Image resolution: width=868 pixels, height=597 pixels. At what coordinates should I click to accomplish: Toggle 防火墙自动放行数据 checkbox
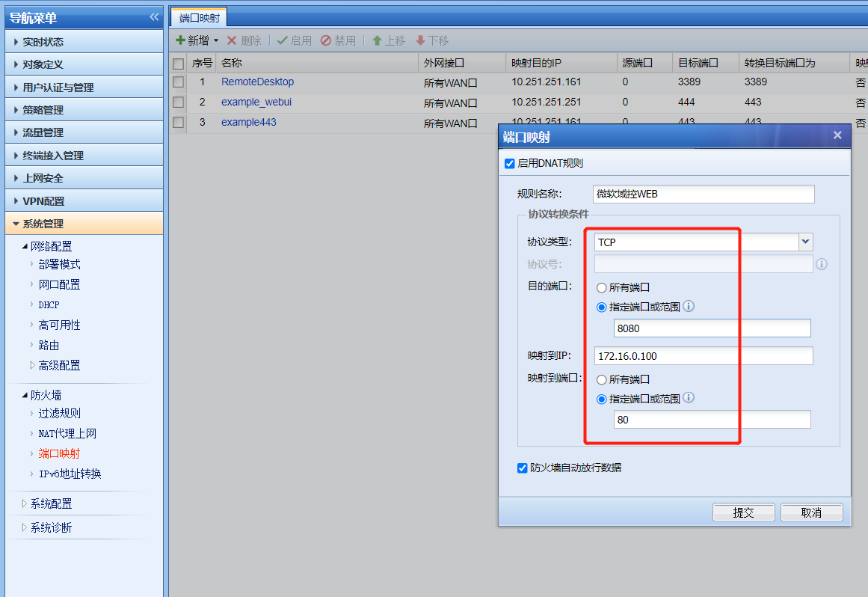click(x=523, y=468)
